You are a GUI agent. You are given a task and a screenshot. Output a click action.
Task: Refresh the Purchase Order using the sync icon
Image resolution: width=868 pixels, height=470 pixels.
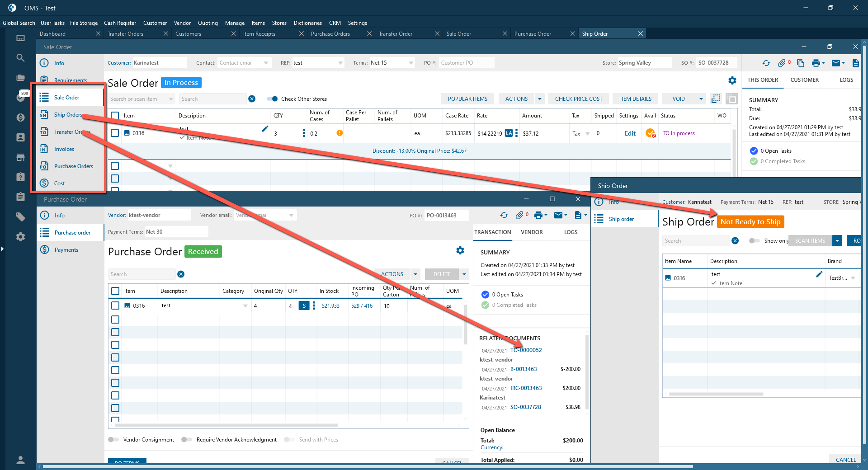(x=504, y=215)
